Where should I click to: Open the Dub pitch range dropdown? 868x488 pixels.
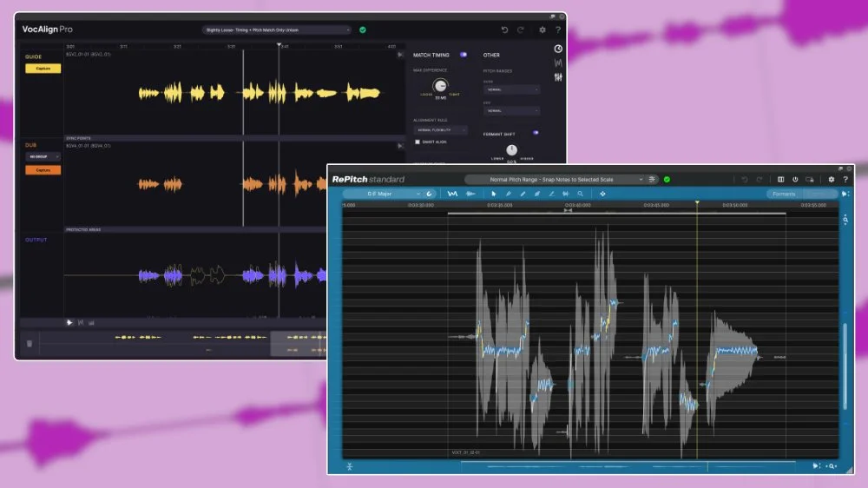click(511, 111)
